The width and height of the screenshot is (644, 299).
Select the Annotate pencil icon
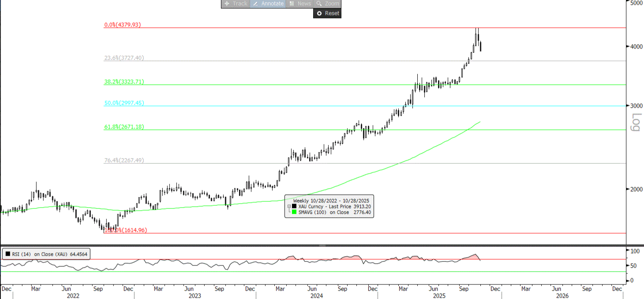click(x=255, y=4)
